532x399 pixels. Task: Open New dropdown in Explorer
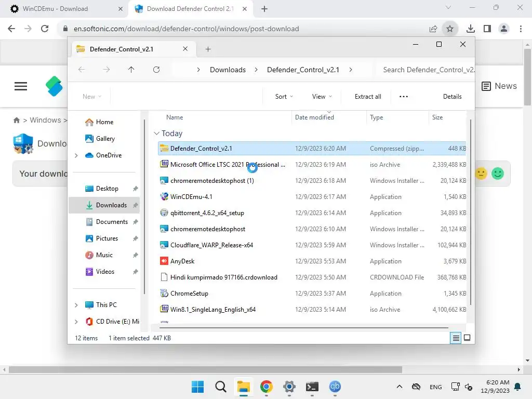[x=91, y=97]
